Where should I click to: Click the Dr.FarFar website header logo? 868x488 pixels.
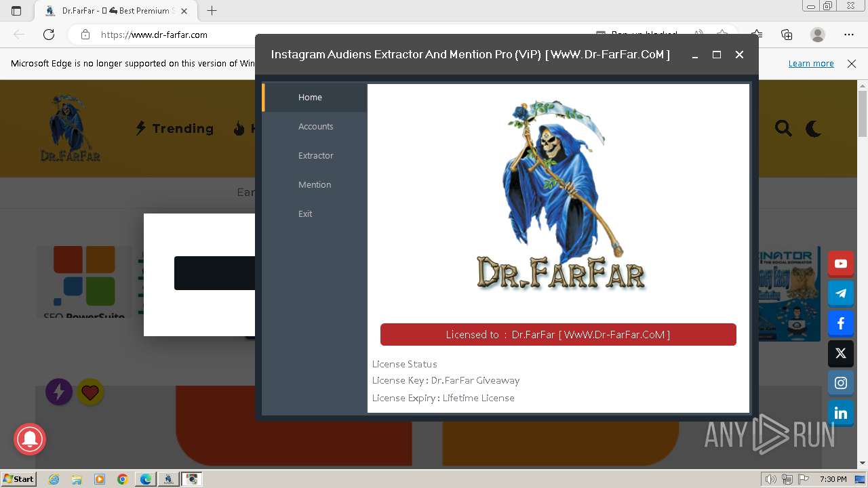point(70,128)
